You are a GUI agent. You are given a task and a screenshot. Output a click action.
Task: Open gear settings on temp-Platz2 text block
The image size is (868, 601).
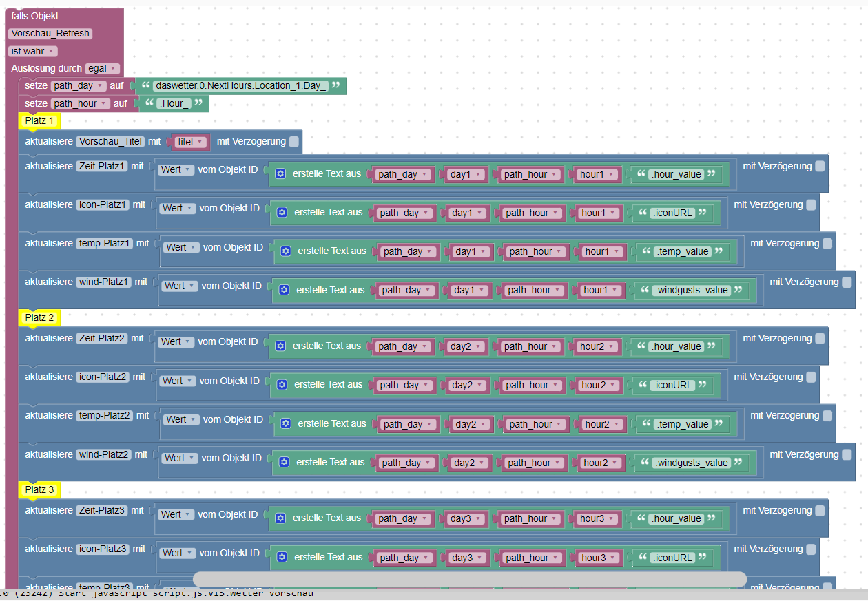click(x=286, y=423)
